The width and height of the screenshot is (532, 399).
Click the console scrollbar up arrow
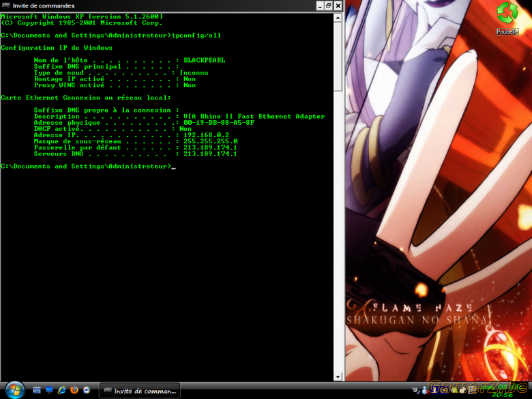click(338, 18)
